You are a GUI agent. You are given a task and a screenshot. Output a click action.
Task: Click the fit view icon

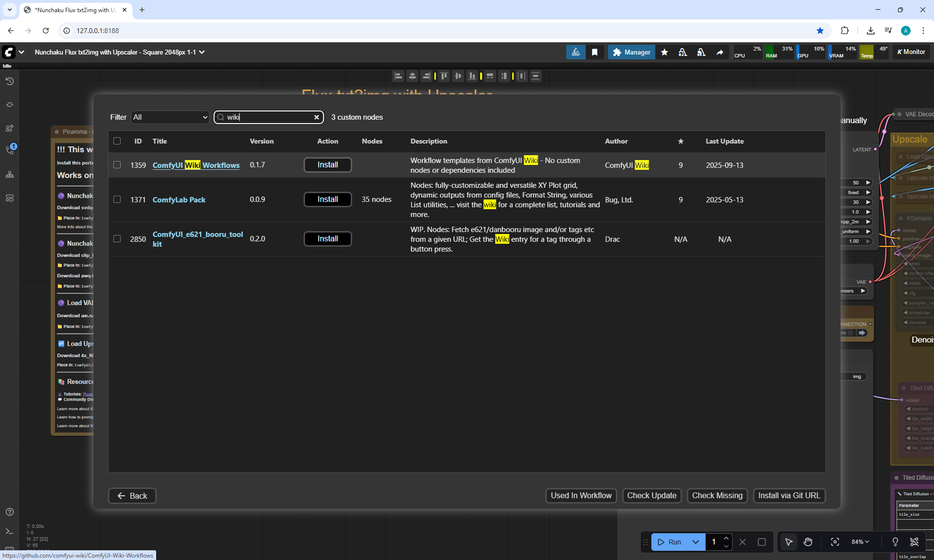pyautogui.click(x=835, y=542)
